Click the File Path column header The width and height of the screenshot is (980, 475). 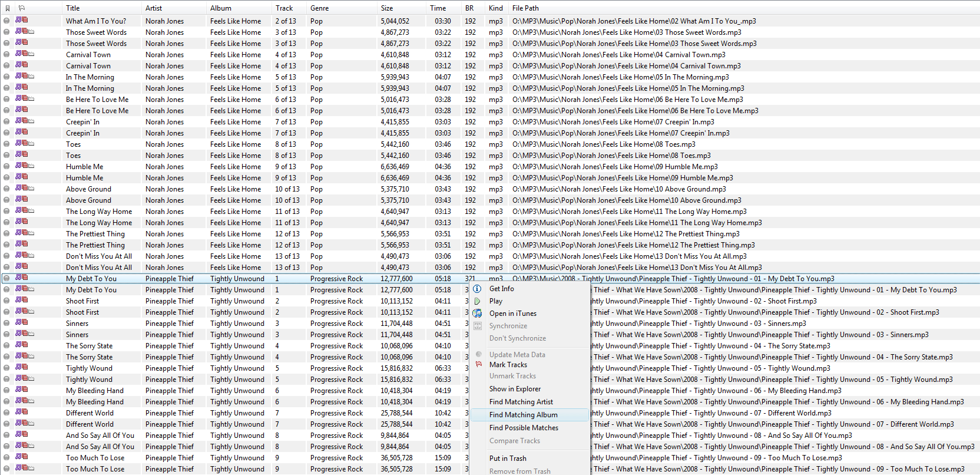(x=525, y=8)
